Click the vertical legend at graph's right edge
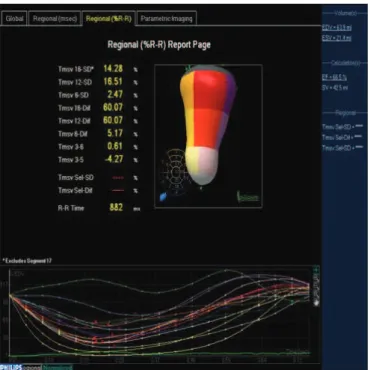370x370 pixels. pyautogui.click(x=316, y=287)
